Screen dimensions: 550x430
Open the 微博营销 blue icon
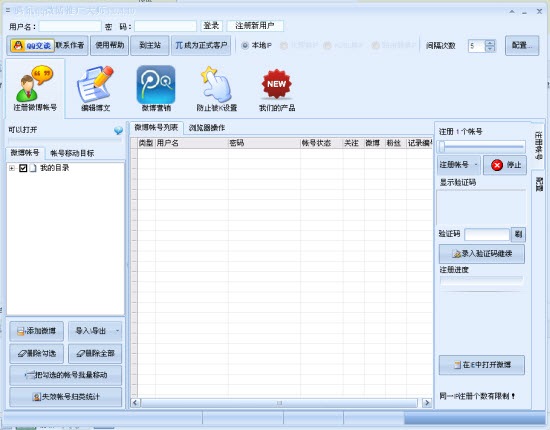(156, 88)
